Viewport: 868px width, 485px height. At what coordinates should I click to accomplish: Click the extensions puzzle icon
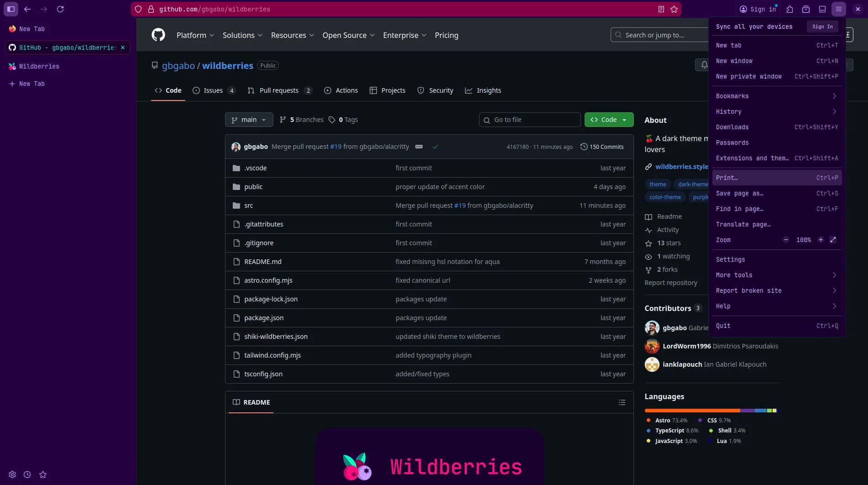coord(790,9)
